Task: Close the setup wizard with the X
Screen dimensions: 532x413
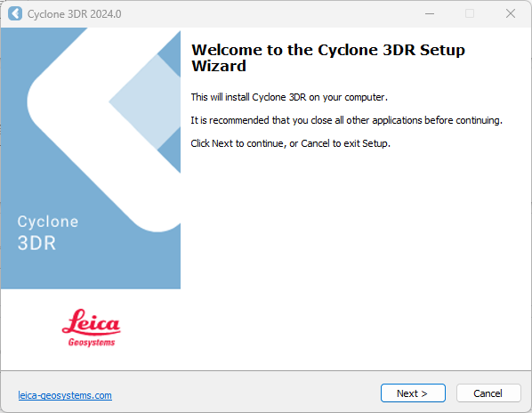Action: pyautogui.click(x=511, y=14)
